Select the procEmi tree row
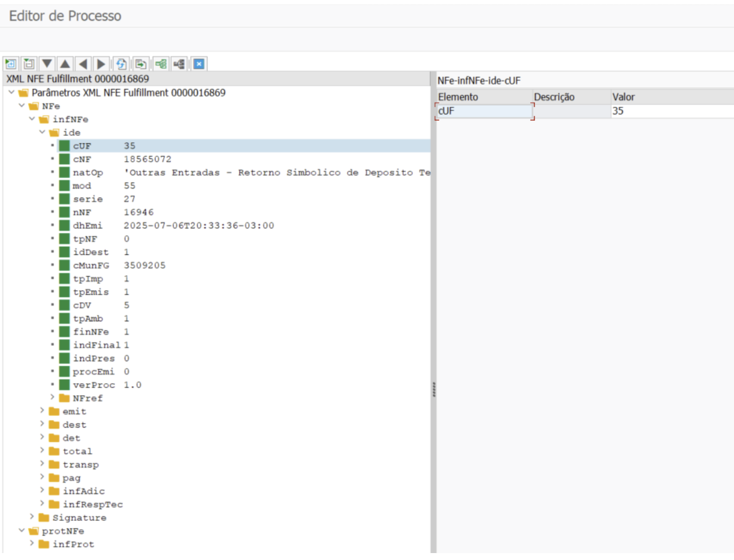The image size is (734, 560). click(x=217, y=372)
